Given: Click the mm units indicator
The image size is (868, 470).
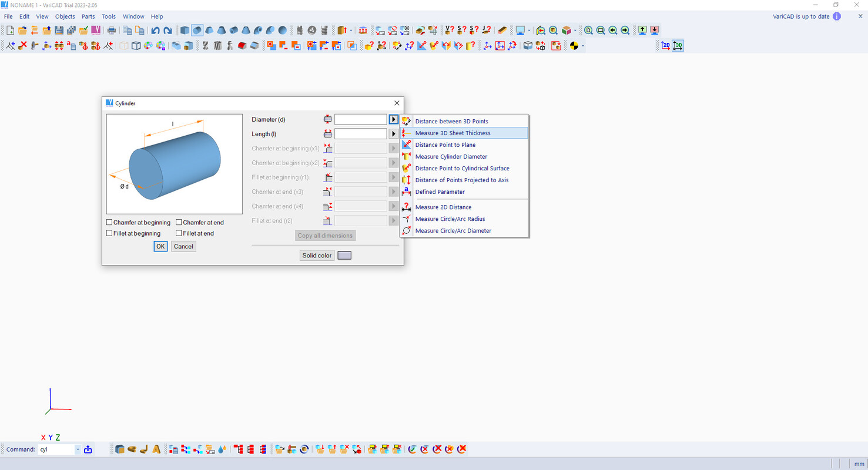Looking at the screenshot, I should coord(859,464).
